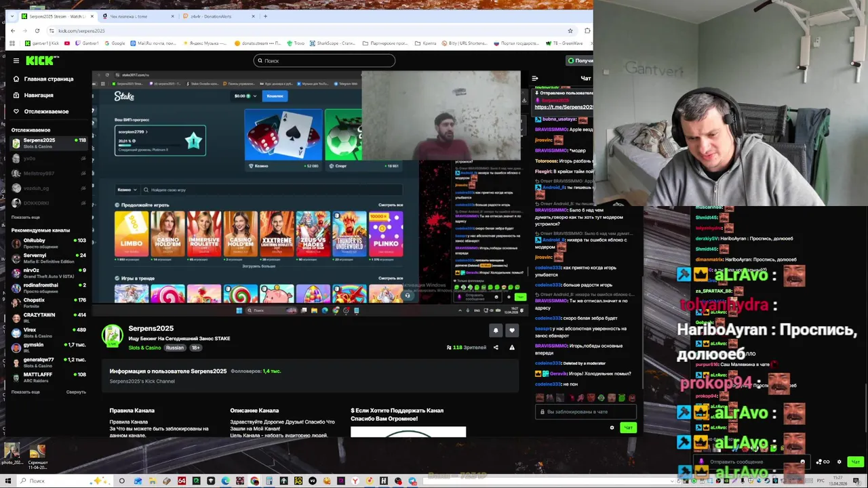Expand 'Показать еще' under followed channels
This screenshot has height=488, width=868.
pyautogui.click(x=26, y=217)
